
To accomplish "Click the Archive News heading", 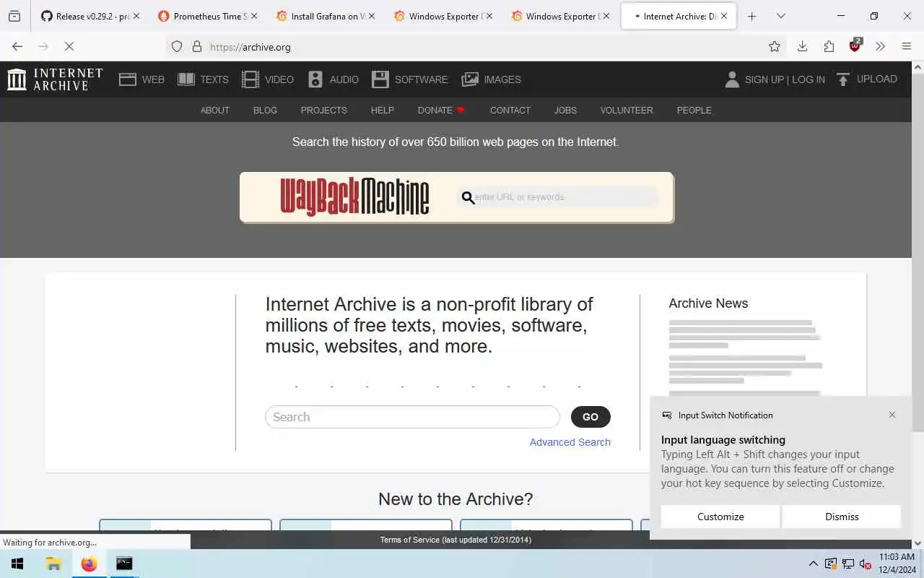I will coord(708,303).
